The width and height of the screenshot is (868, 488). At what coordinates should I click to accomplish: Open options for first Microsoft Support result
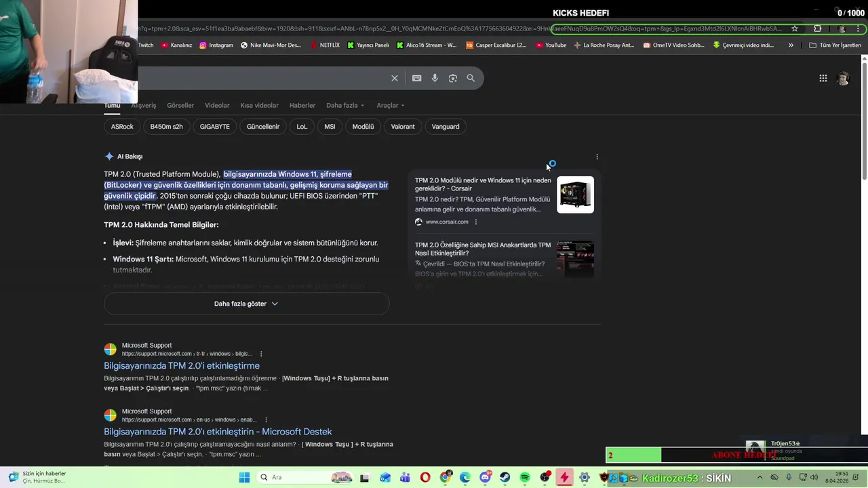[261, 354]
